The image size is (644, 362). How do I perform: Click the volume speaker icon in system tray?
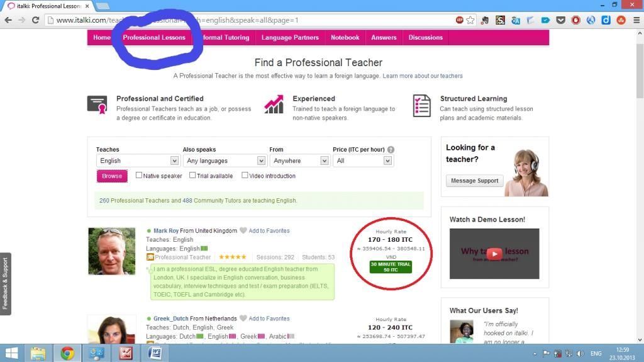point(580,353)
